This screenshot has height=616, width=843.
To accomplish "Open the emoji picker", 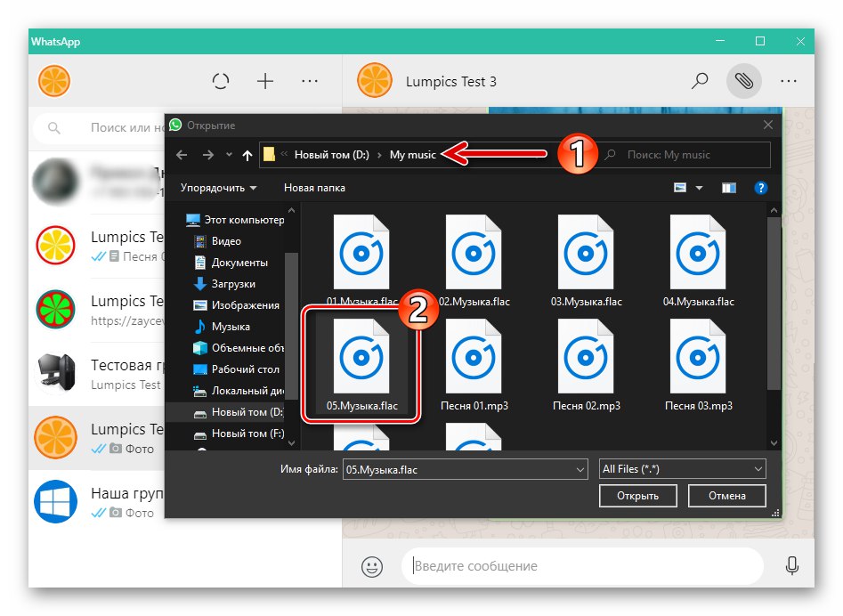I will (372, 566).
